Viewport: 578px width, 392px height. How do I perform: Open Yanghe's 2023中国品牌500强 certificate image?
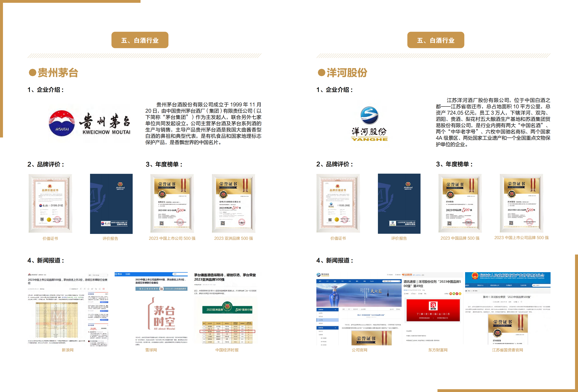(x=460, y=203)
